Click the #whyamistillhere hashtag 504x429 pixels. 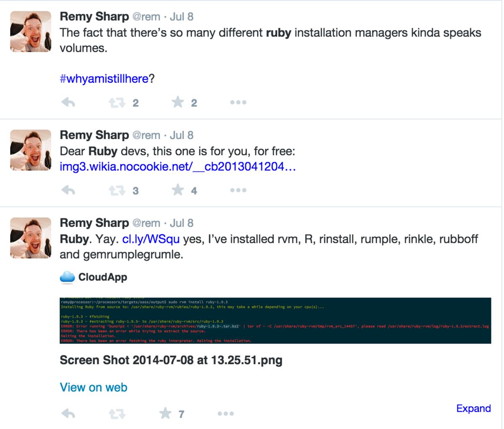click(x=104, y=79)
